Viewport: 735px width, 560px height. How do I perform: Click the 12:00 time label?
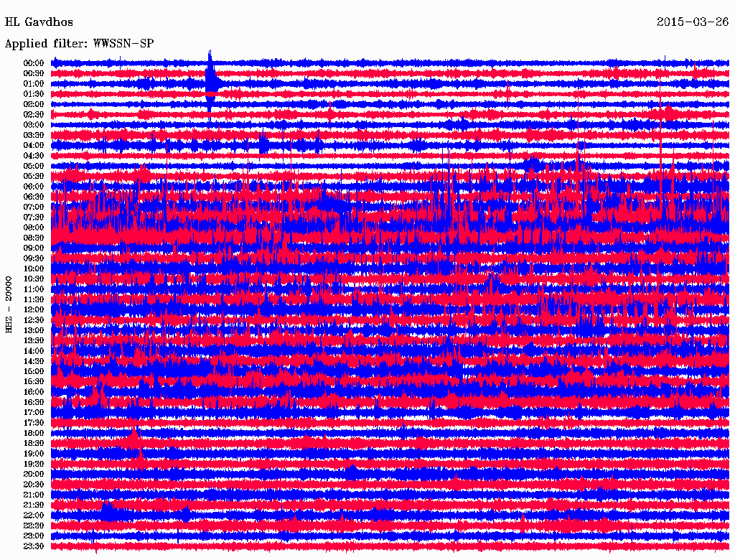pyautogui.click(x=34, y=309)
